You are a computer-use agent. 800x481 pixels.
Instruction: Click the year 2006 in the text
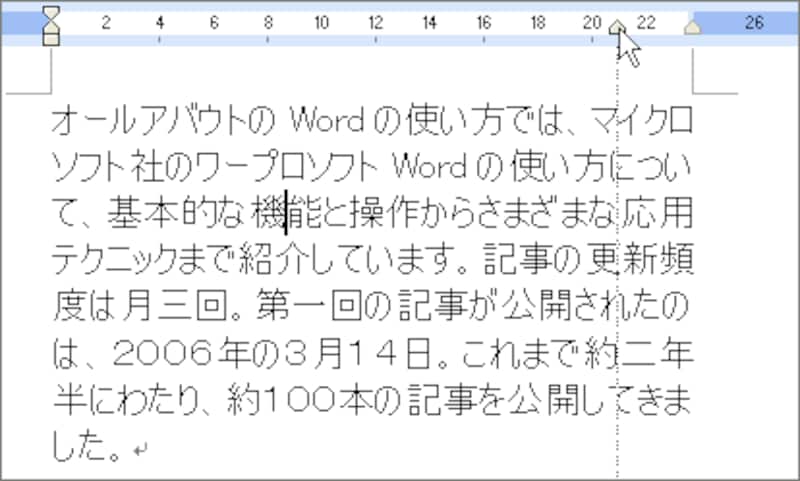[x=162, y=353]
